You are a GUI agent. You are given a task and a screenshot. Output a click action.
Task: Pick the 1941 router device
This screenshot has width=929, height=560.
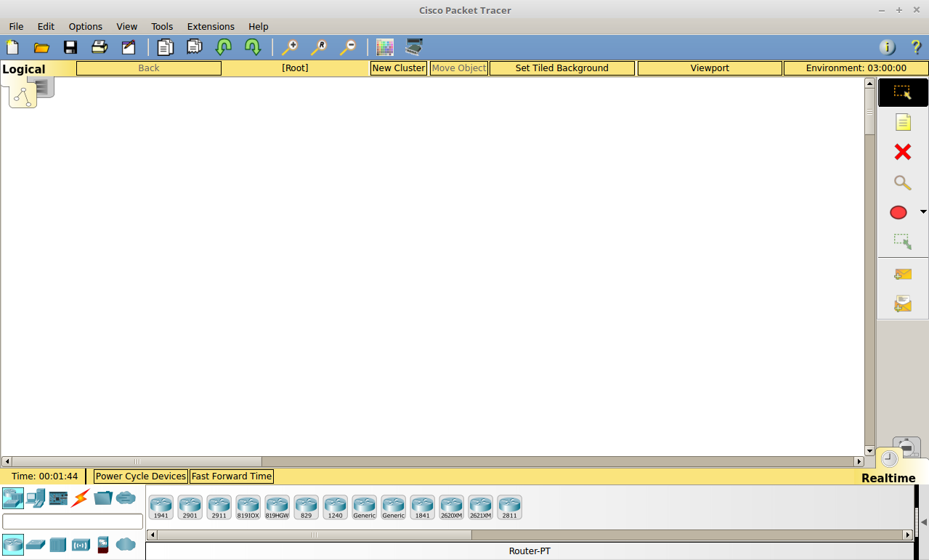[161, 507]
